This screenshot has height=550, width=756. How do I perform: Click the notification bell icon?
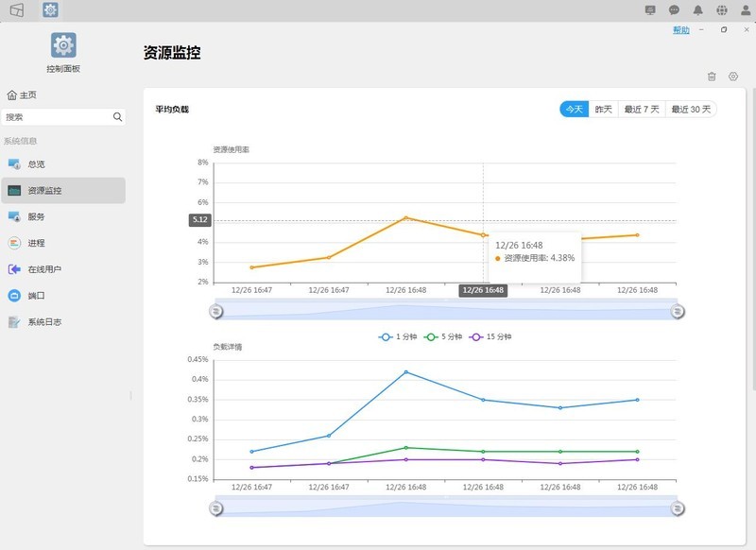coord(696,9)
